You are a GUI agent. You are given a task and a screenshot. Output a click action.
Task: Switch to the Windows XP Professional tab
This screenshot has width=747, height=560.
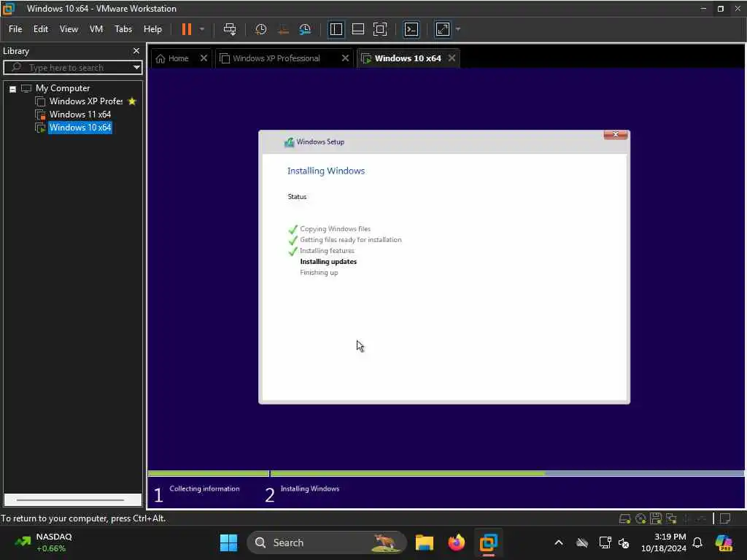[276, 58]
